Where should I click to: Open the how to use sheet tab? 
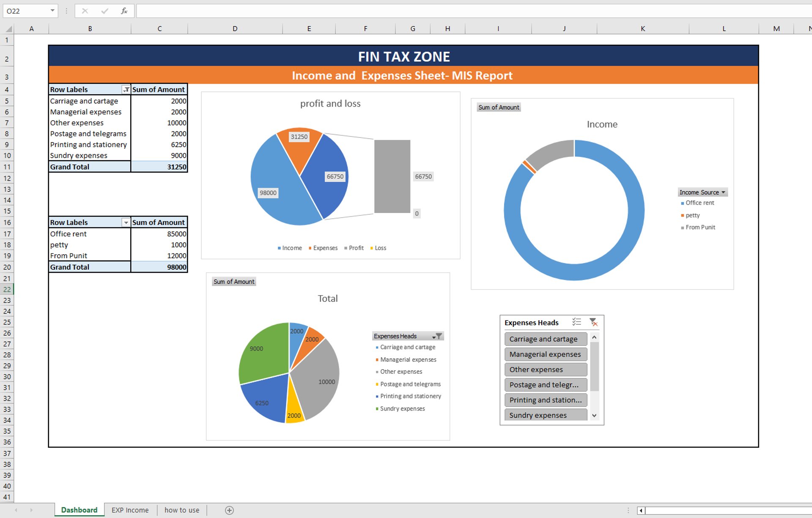click(181, 510)
